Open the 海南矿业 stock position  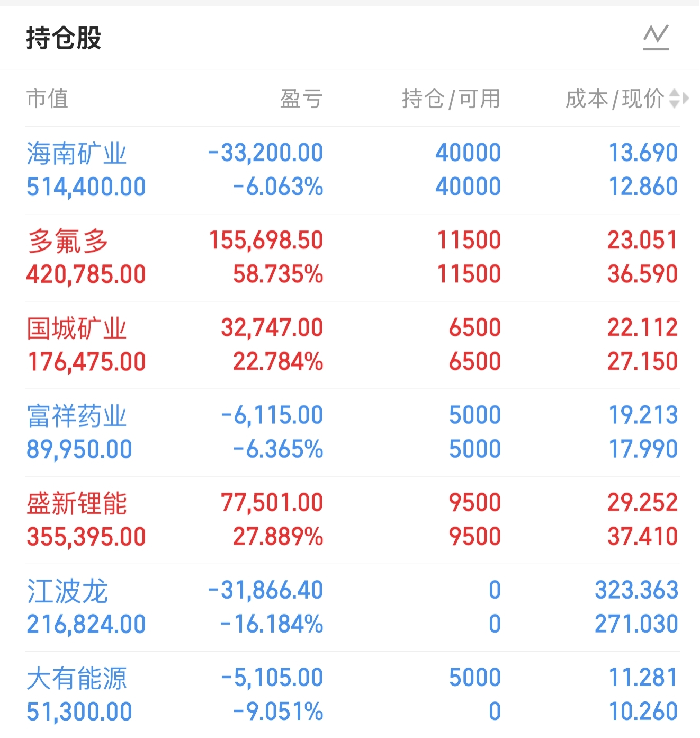point(352,170)
